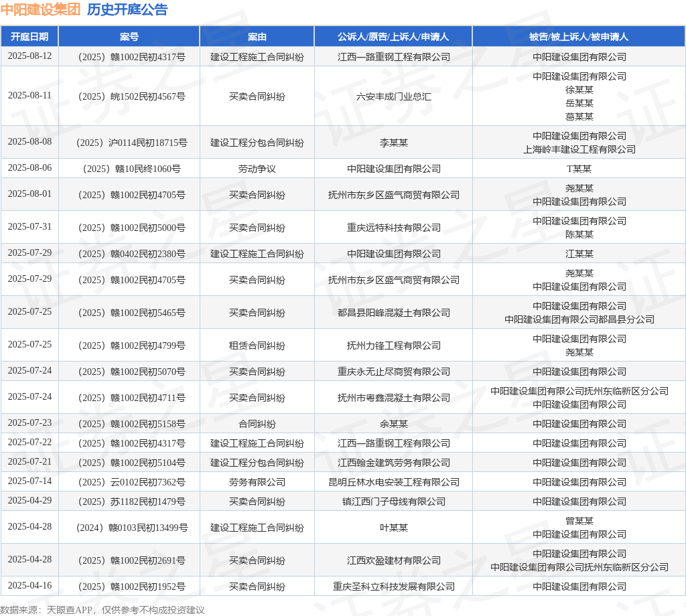
Task: Select case number (2025)赣10民终1060号
Action: [x=132, y=169]
